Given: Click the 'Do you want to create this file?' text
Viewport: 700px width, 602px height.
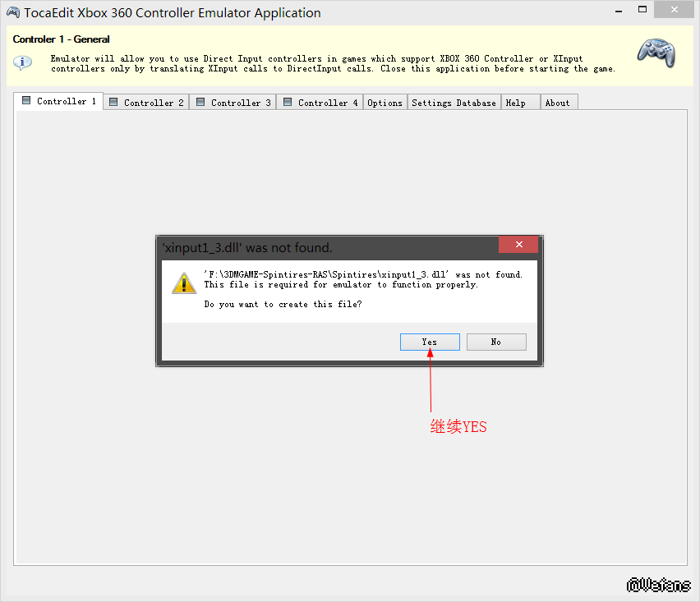Looking at the screenshot, I should 283,305.
